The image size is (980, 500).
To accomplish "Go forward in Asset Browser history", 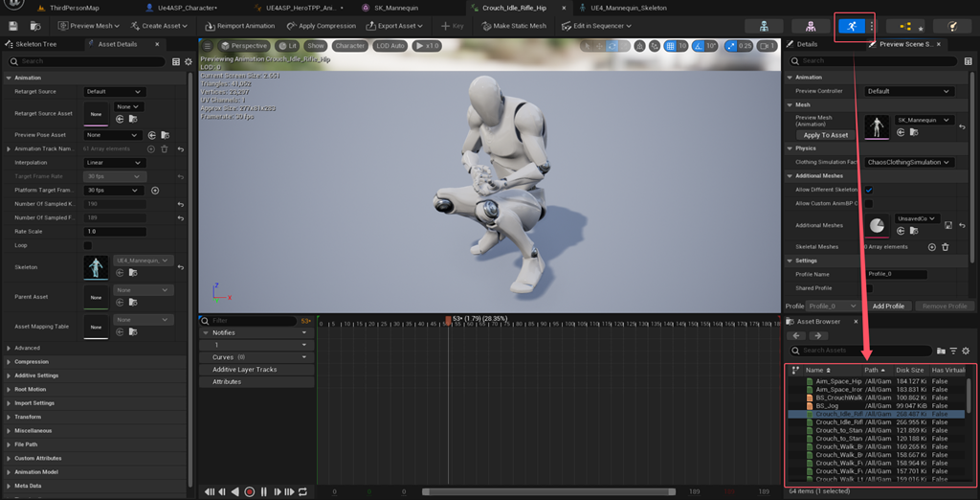I will click(x=818, y=335).
